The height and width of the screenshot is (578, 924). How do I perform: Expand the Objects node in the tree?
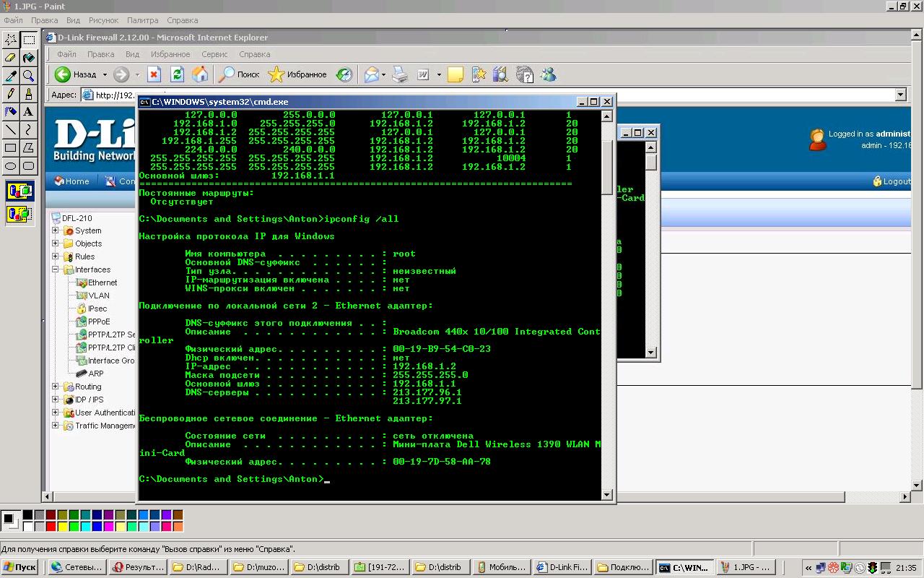[x=56, y=243]
